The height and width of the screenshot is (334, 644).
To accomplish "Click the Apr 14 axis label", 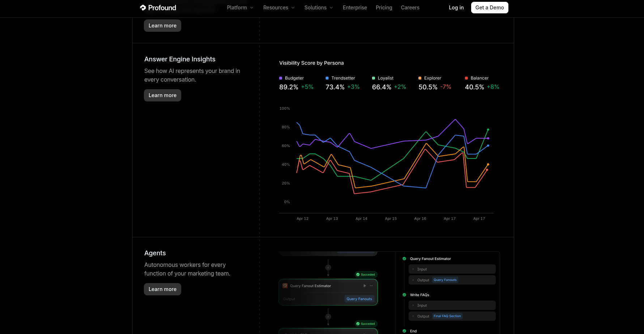I will [x=361, y=218].
